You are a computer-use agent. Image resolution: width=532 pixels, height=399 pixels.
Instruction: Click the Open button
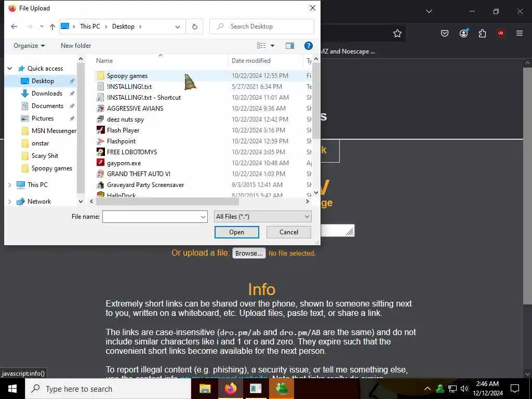[x=236, y=232]
